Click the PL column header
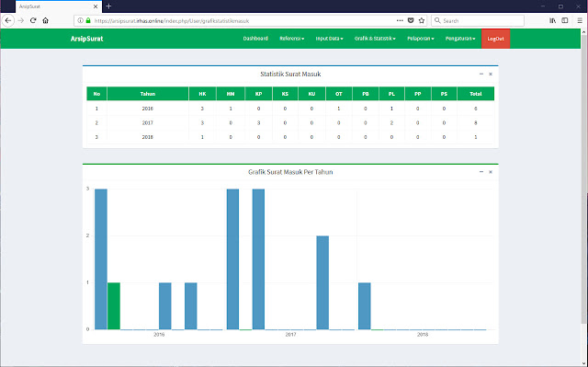The height and width of the screenshot is (367, 588). click(391, 94)
